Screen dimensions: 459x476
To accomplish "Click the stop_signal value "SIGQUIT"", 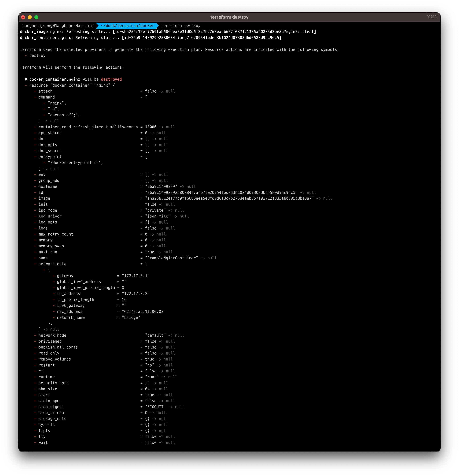I will [x=155, y=407].
